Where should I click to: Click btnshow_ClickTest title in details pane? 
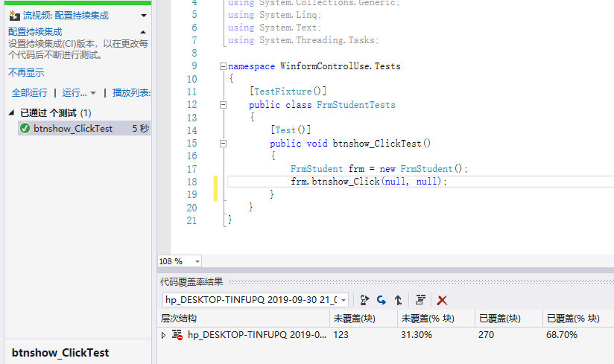pyautogui.click(x=60, y=353)
